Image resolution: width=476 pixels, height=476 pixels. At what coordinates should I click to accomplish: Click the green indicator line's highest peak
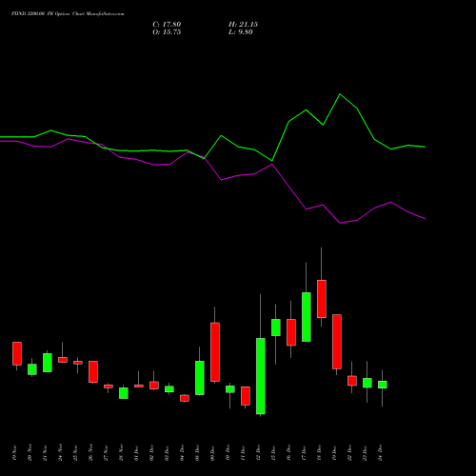340,94
